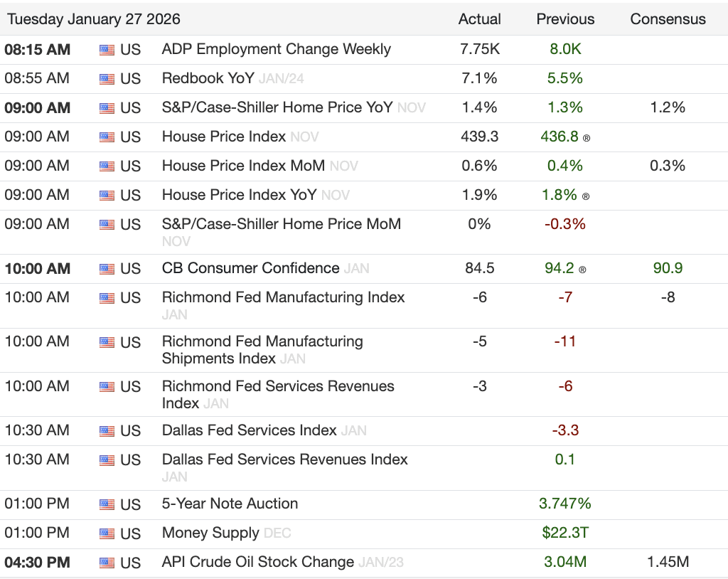The image size is (728, 579).
Task: Select the API Crude Oil Stock Change link
Action: point(257,562)
